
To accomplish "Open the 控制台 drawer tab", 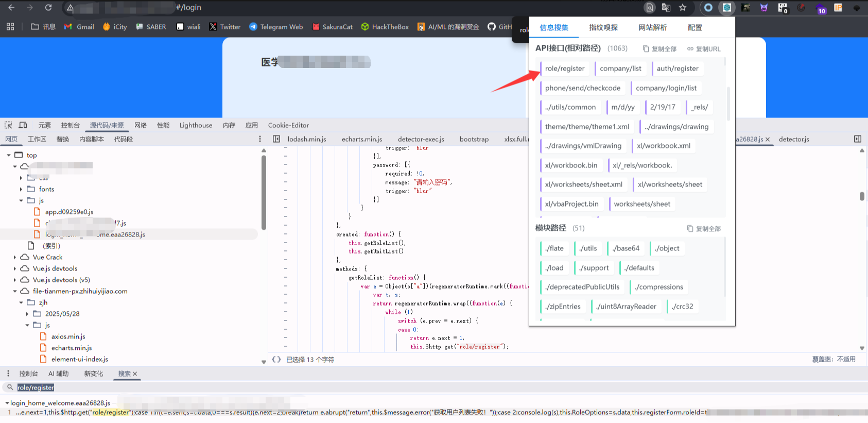I will [28, 374].
